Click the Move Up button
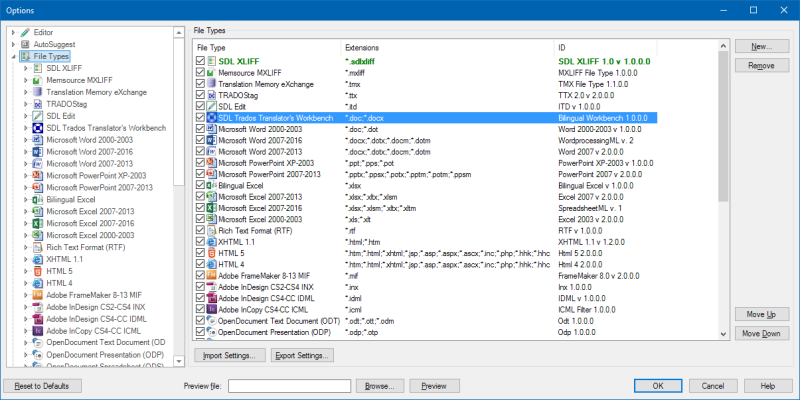 pos(762,314)
